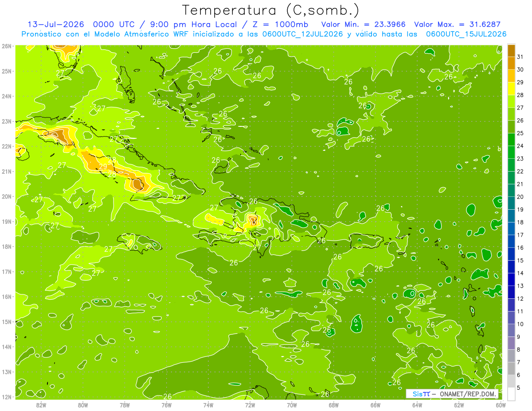
Task: Click the 'SisTT' logo text
Action: point(421,394)
